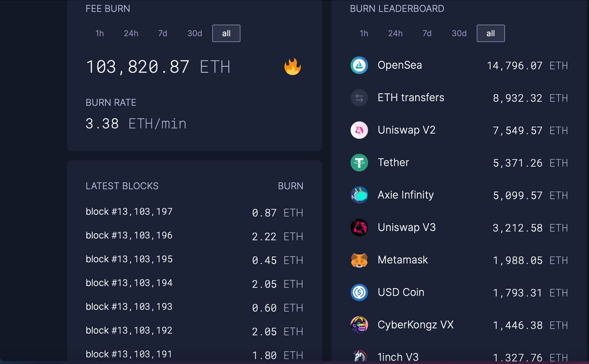The height and width of the screenshot is (364, 589).
Task: Click the Metamask fox icon
Action: (359, 260)
